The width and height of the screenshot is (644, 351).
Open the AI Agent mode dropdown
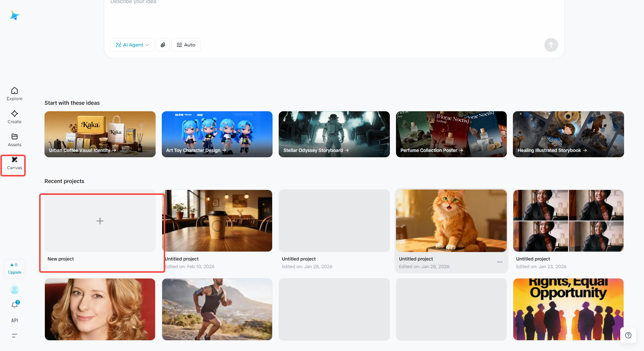point(132,44)
